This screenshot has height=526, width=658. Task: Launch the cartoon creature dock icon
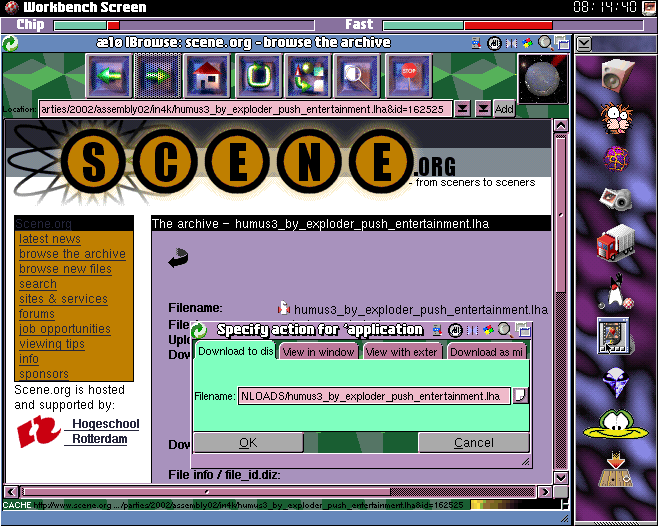pyautogui.click(x=616, y=118)
